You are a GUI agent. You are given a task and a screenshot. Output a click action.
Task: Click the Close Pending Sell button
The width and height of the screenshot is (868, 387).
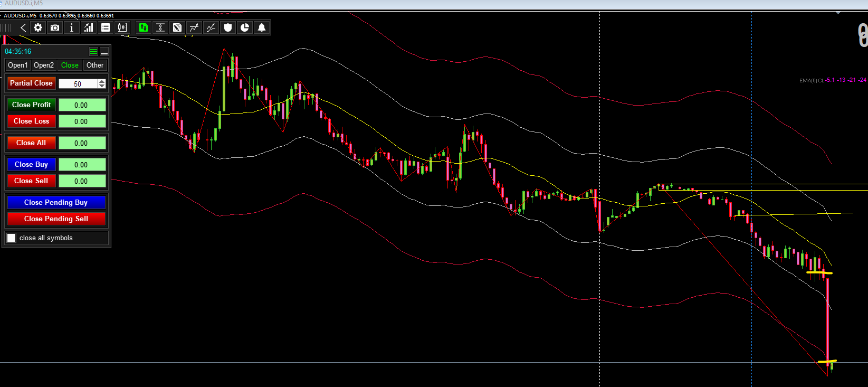pyautogui.click(x=56, y=219)
